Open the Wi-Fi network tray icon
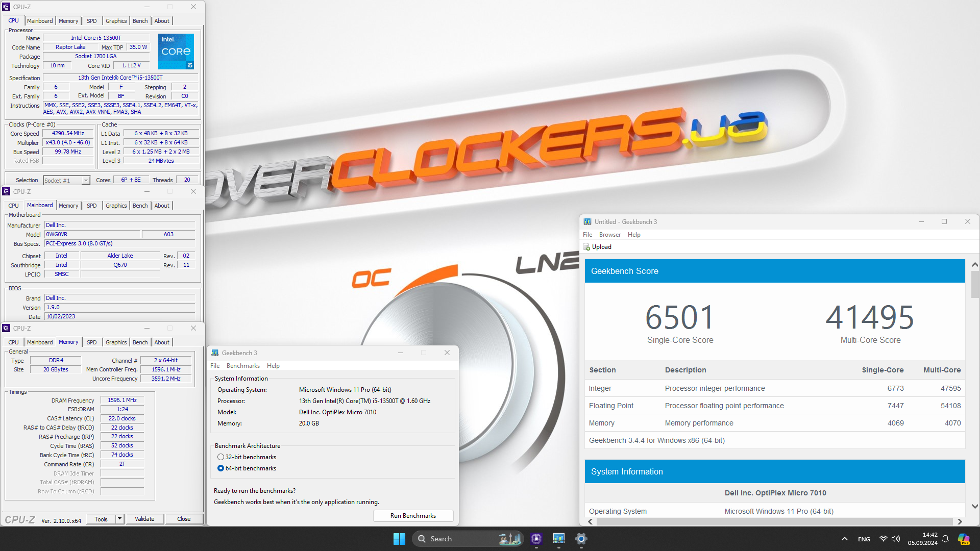This screenshot has height=551, width=980. coord(883,539)
